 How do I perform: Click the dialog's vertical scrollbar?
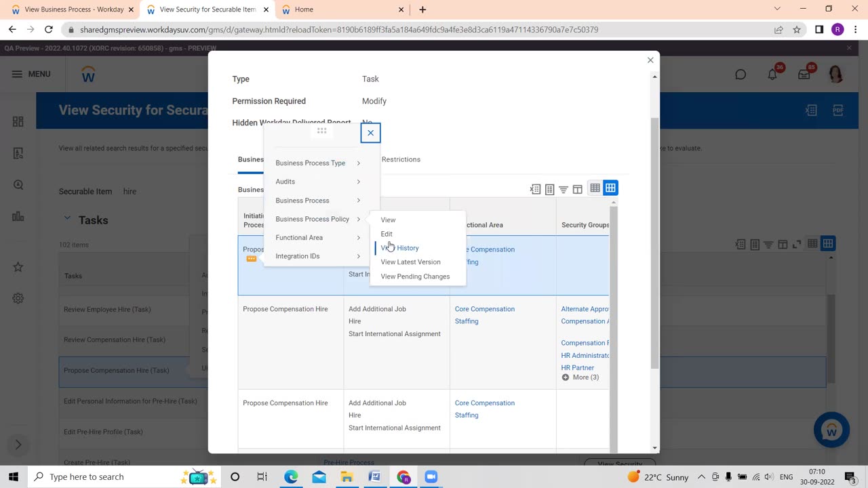point(654,244)
